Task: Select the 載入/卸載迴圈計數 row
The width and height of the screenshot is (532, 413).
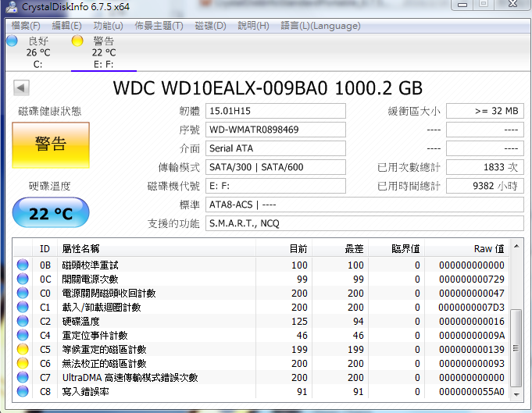Action: [261, 307]
